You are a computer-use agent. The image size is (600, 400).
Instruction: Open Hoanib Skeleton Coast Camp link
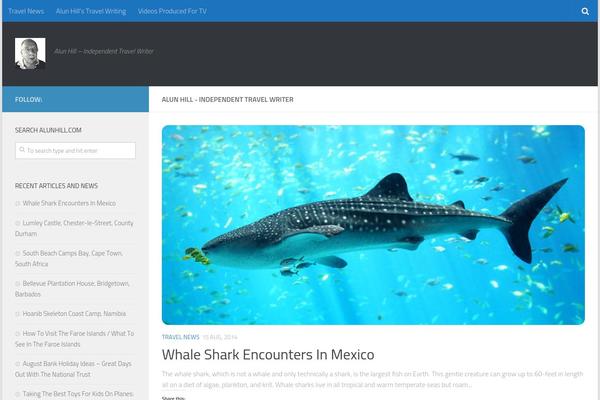point(76,313)
